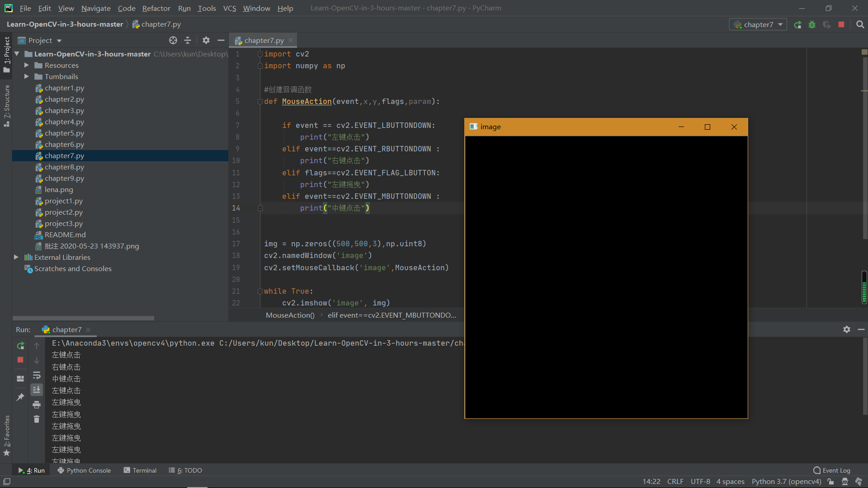Expand the External Libraries node
Screen dimensions: 868x488
pos(16,257)
